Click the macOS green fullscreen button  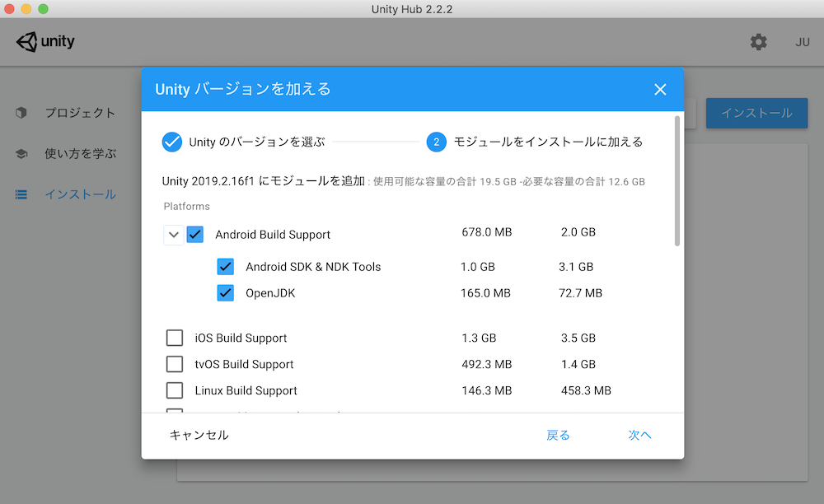point(44,9)
